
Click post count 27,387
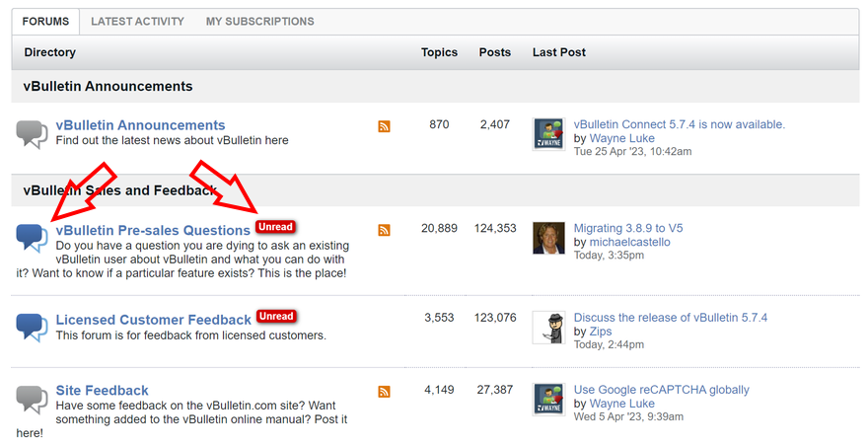(x=495, y=390)
